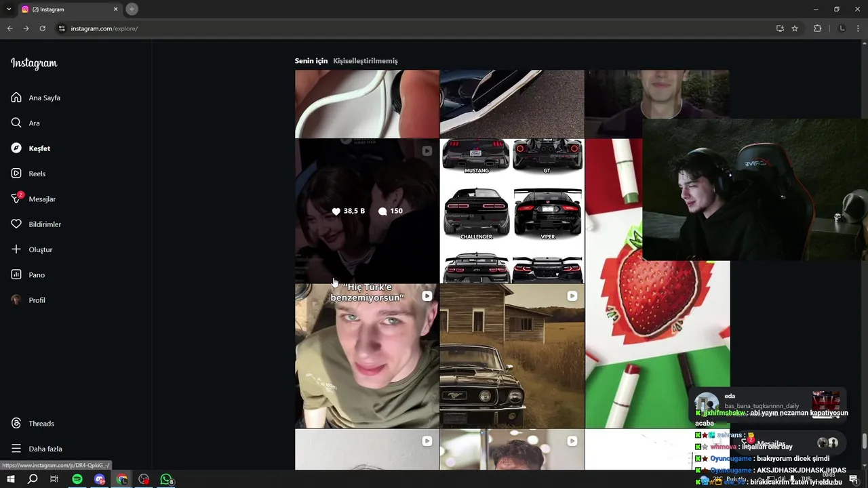Open Spotify from taskbar
868x488 pixels.
tap(77, 479)
